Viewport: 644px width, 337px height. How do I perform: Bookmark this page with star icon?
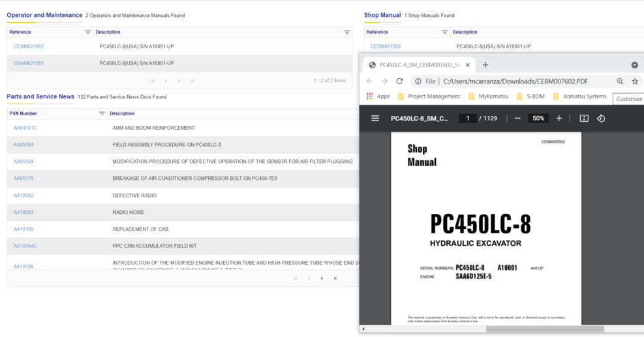635,81
